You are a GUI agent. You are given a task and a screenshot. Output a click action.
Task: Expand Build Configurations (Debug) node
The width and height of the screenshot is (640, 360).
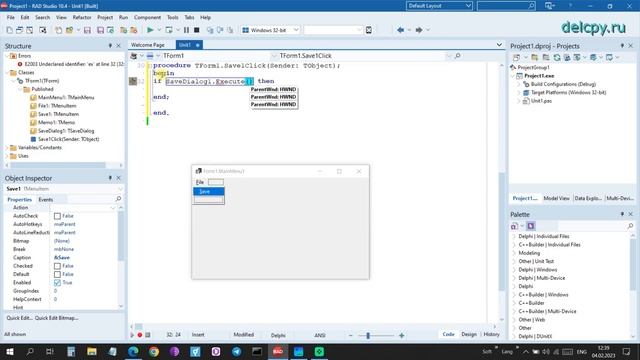coord(519,84)
